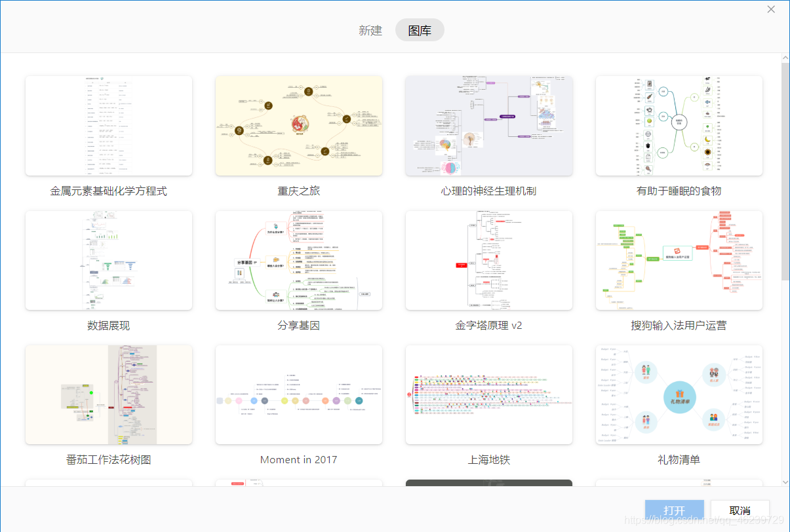Click the 有助于睡眠的食物 caption text

(x=679, y=191)
